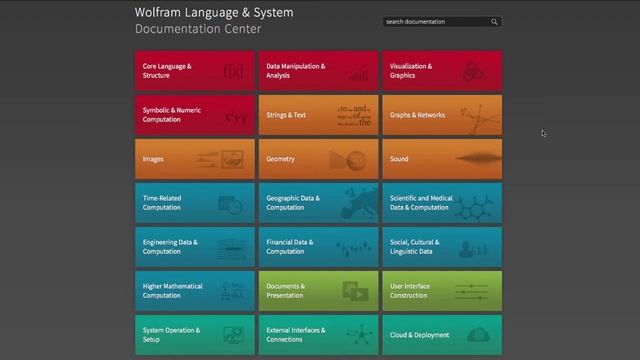The width and height of the screenshot is (640, 360).
Task: Open System Operation & Setup label
Action: click(x=171, y=335)
